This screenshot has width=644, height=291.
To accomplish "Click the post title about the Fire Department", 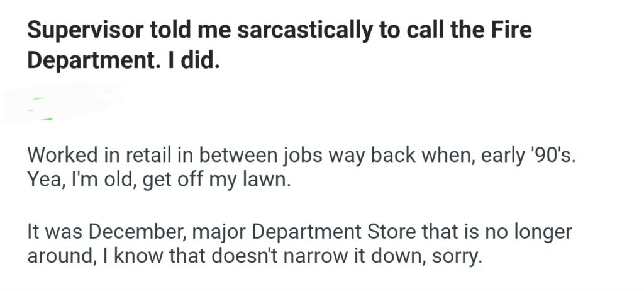I will coord(279,47).
